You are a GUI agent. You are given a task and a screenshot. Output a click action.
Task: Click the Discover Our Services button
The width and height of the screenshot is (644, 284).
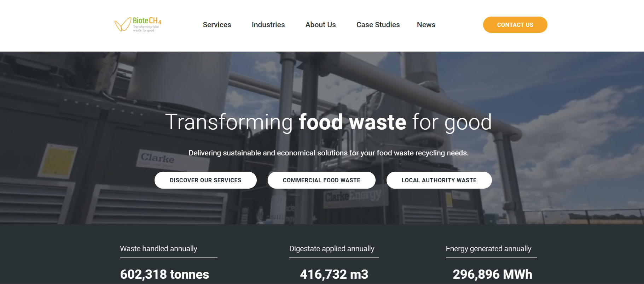(205, 180)
